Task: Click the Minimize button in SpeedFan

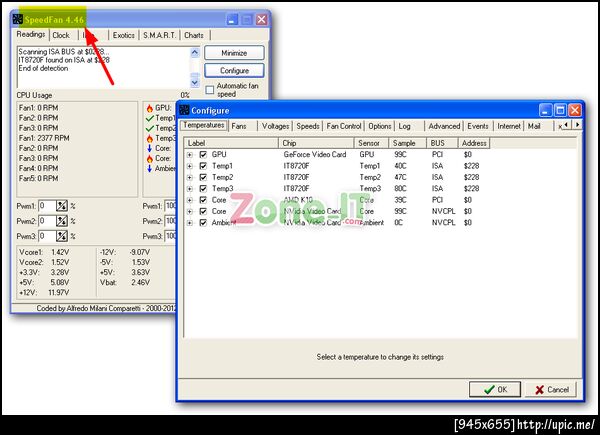Action: tap(234, 53)
